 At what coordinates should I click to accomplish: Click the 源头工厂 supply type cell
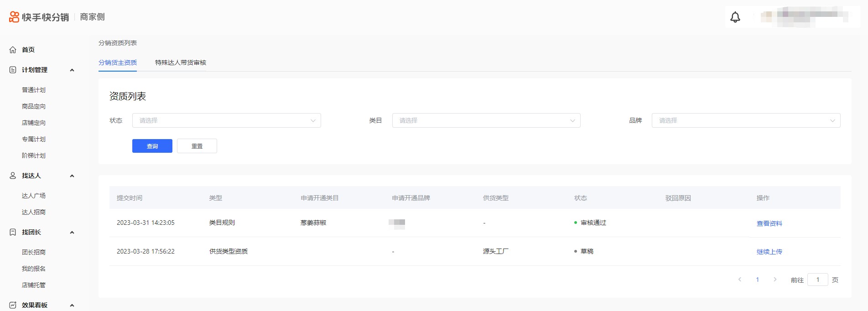496,251
